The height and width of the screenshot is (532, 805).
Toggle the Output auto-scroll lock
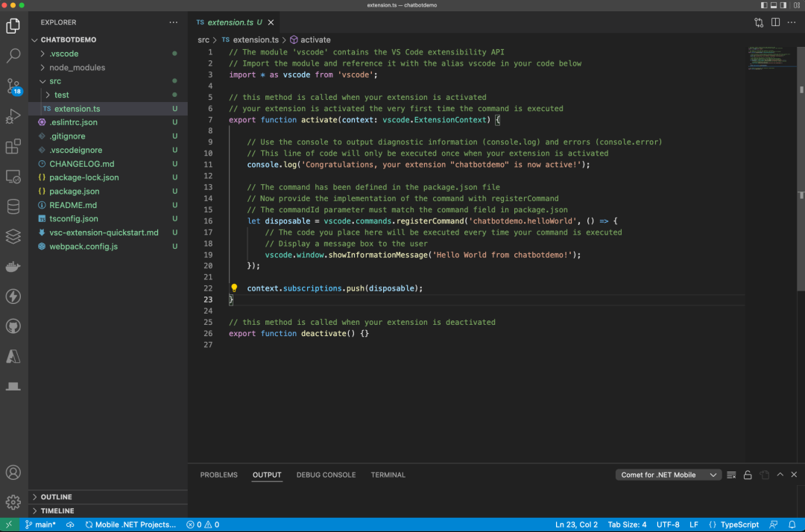[x=748, y=475]
